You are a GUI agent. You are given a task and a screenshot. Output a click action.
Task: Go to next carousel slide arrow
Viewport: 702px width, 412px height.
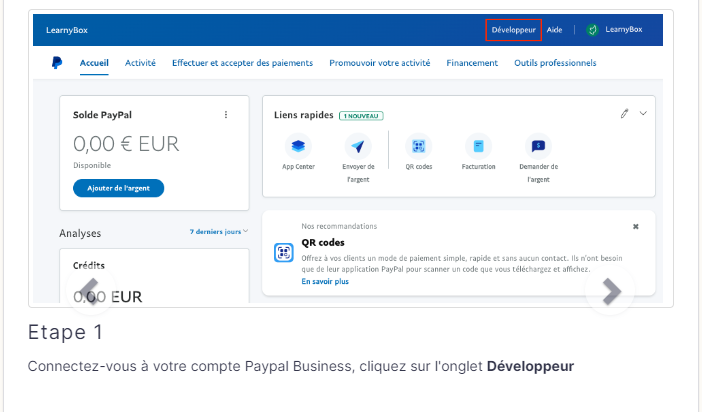pos(611,291)
